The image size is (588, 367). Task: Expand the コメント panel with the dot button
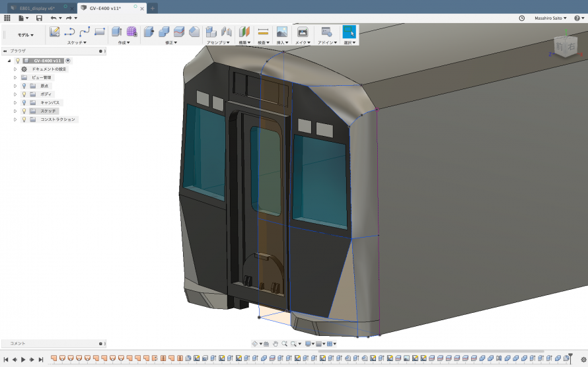[x=100, y=343]
